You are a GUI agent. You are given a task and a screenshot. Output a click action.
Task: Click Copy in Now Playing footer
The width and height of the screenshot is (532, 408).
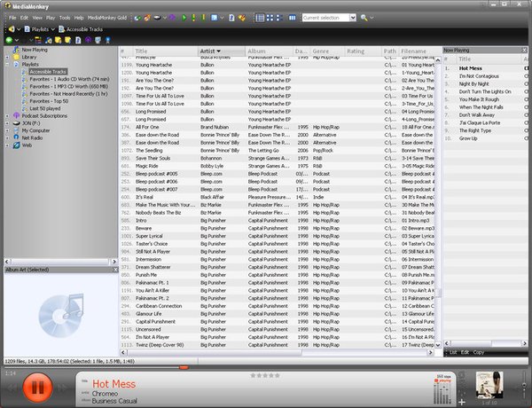[479, 352]
